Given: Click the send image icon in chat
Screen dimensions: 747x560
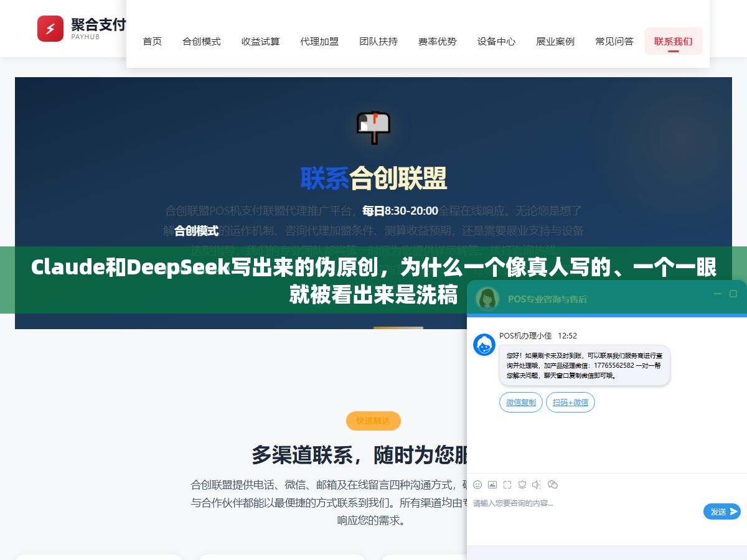Looking at the screenshot, I should 492,485.
